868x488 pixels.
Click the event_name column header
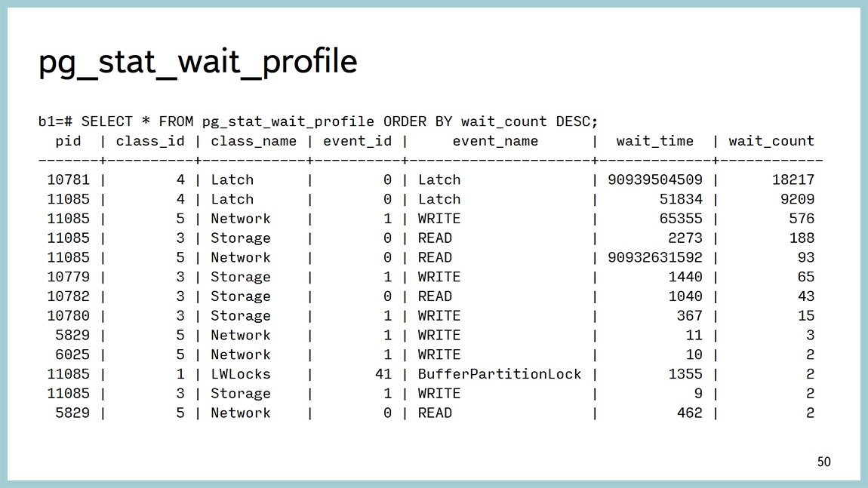point(495,141)
